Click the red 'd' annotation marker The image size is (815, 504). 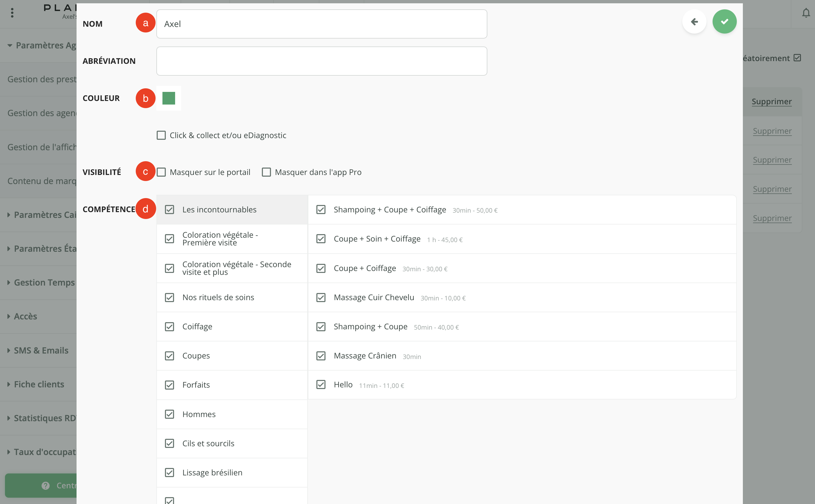pos(145,209)
